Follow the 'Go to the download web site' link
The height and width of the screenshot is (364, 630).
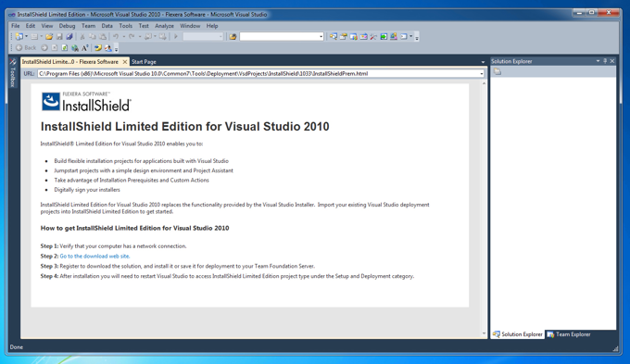(94, 256)
